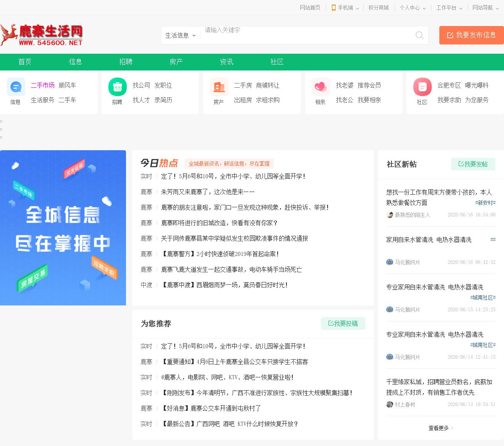The height and width of the screenshot is (446, 504).
Task: Open the 生活信息 search category dropdown
Action: click(181, 36)
